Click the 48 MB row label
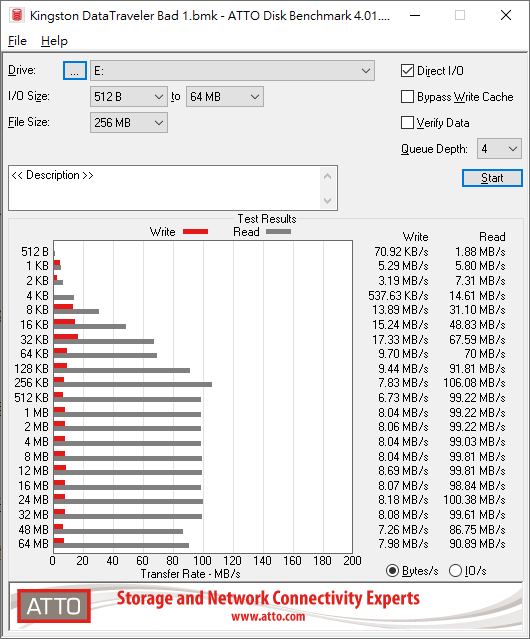This screenshot has height=639, width=530. click(x=33, y=529)
